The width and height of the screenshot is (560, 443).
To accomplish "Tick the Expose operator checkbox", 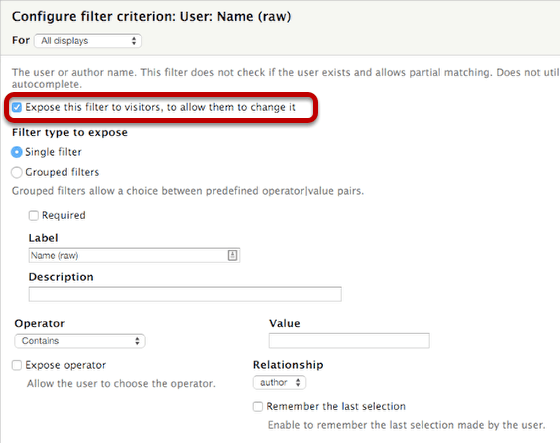I will pyautogui.click(x=17, y=365).
